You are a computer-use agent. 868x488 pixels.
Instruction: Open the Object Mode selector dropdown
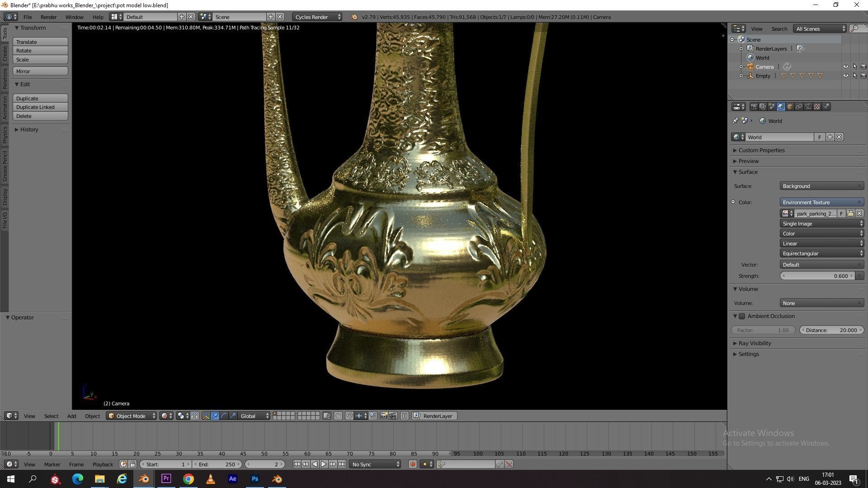click(x=131, y=416)
